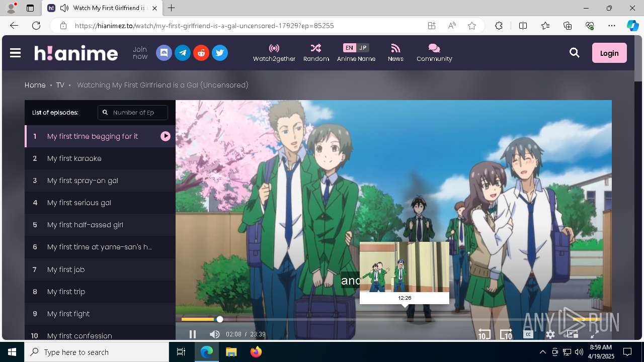Rewind video 10 seconds
This screenshot has width=644, height=362.
pos(484,334)
